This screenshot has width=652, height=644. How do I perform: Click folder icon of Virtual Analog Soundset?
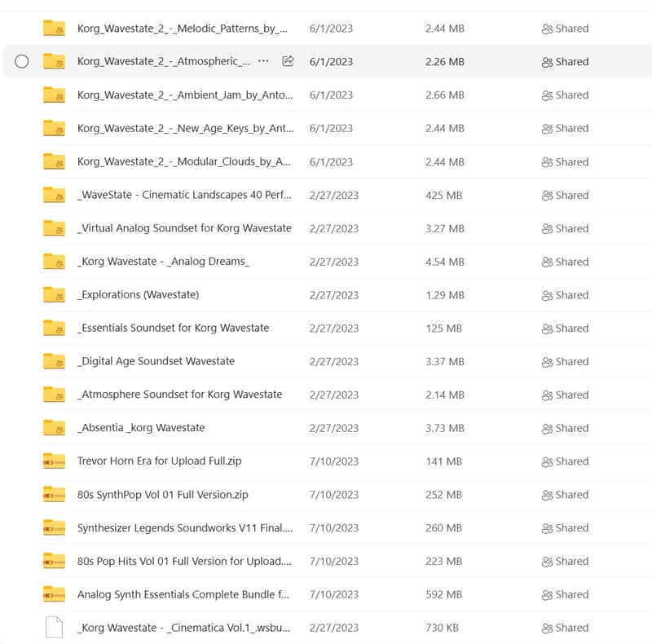[54, 228]
